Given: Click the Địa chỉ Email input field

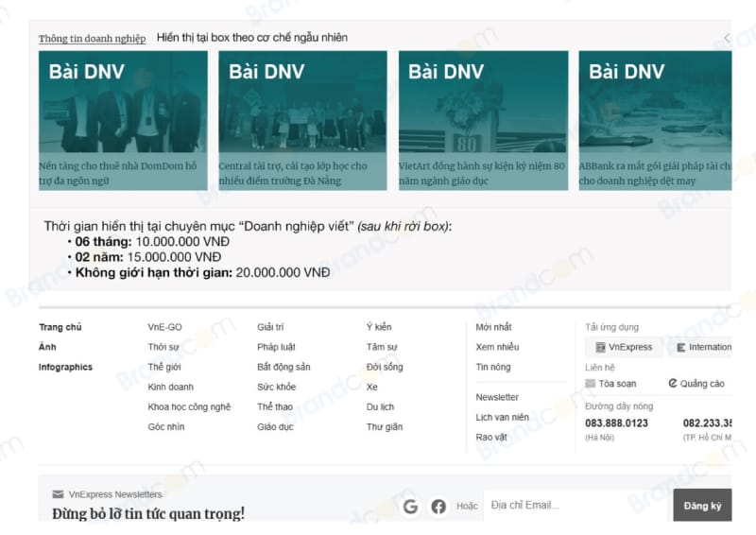Looking at the screenshot, I should [x=576, y=506].
